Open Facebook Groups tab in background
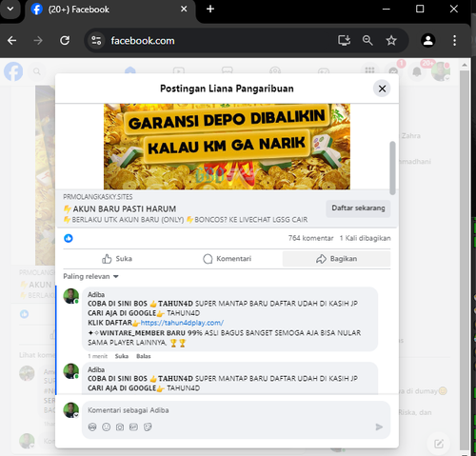The image size is (476, 456). pos(275,70)
